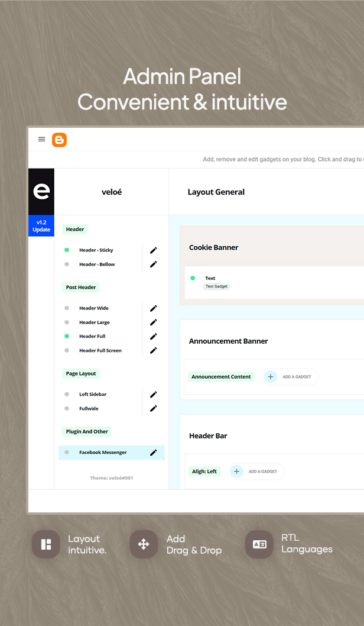Edit the Left Sidebar gadget
This screenshot has height=626, width=364.
point(154,395)
